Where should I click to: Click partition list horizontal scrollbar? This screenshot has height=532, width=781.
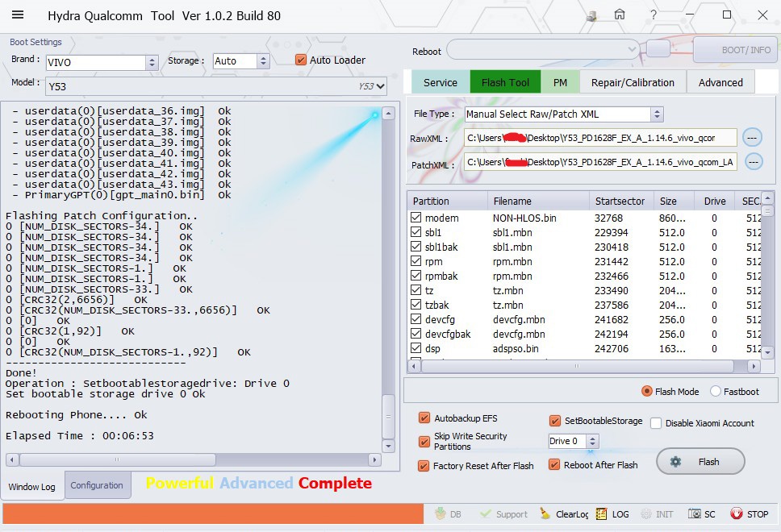(x=578, y=366)
